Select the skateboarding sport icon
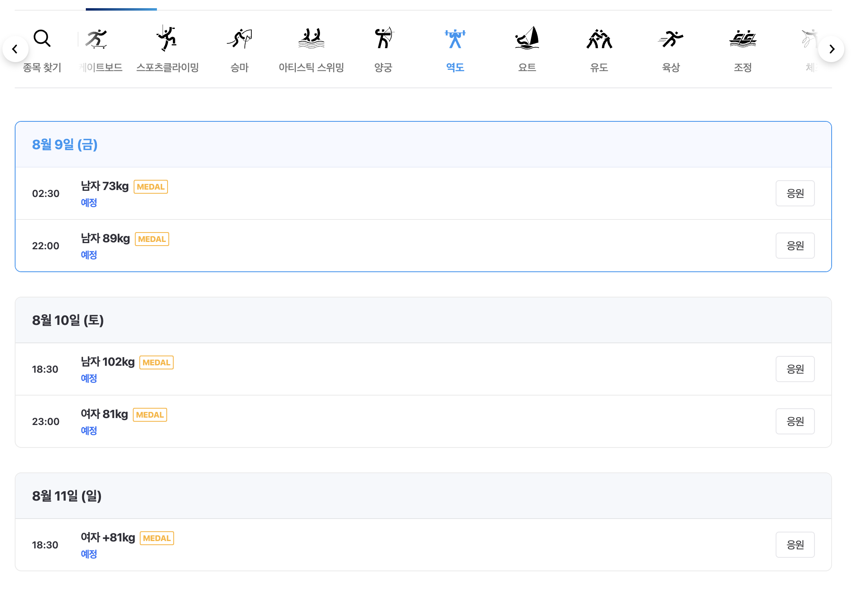The width and height of the screenshot is (868, 595). tap(96, 39)
